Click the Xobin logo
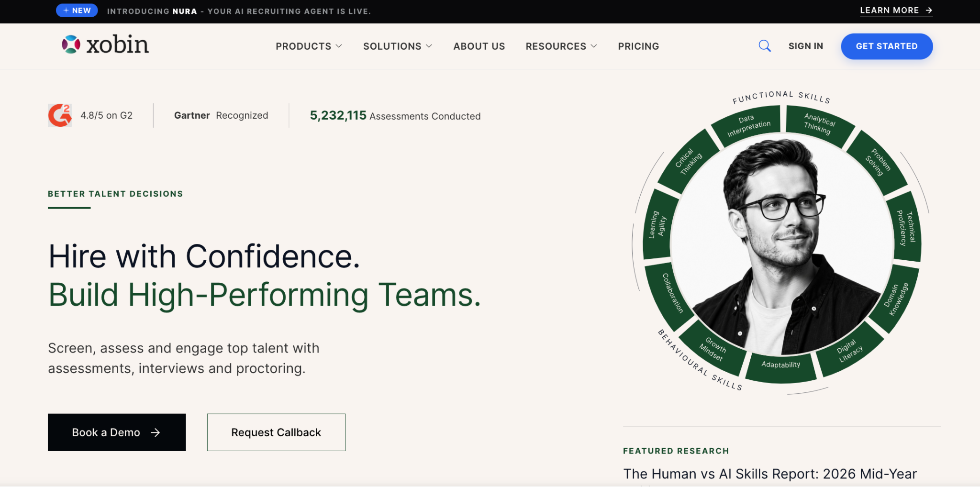 [105, 44]
